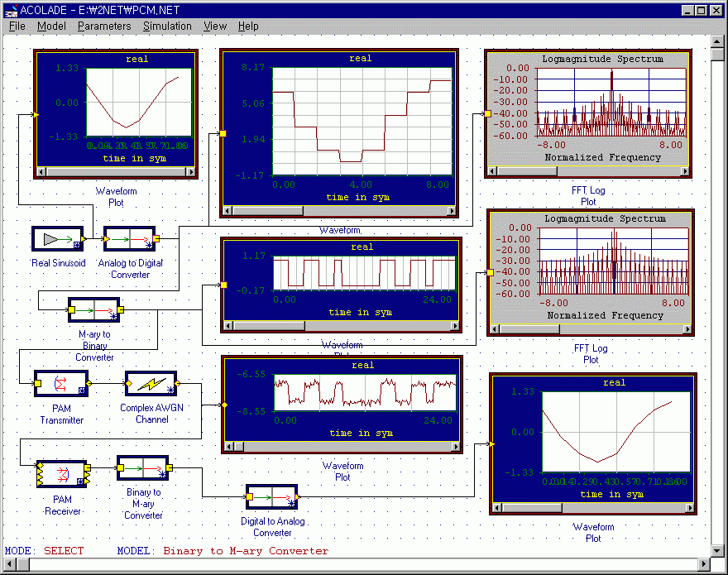Select the Real Sinusoid source block

pyautogui.click(x=58, y=239)
